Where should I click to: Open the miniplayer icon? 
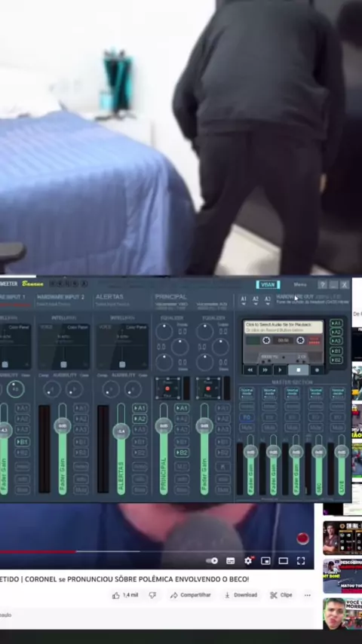point(266,560)
